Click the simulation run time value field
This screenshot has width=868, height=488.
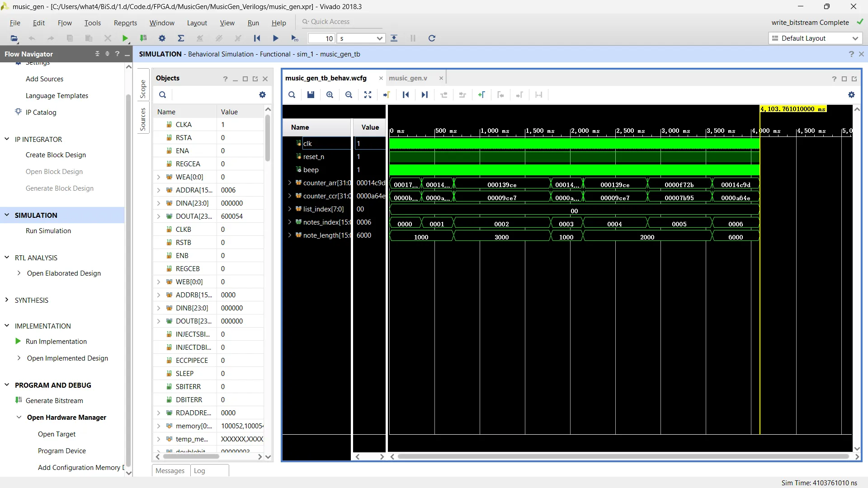coord(321,38)
